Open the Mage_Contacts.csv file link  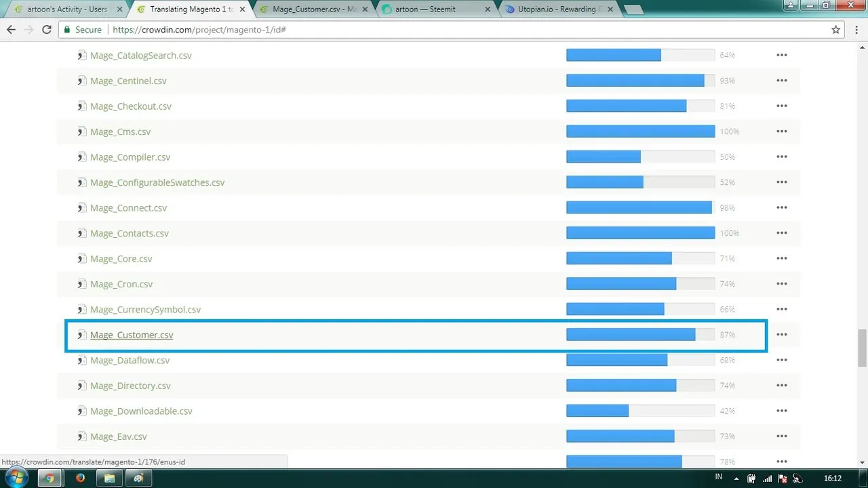130,233
